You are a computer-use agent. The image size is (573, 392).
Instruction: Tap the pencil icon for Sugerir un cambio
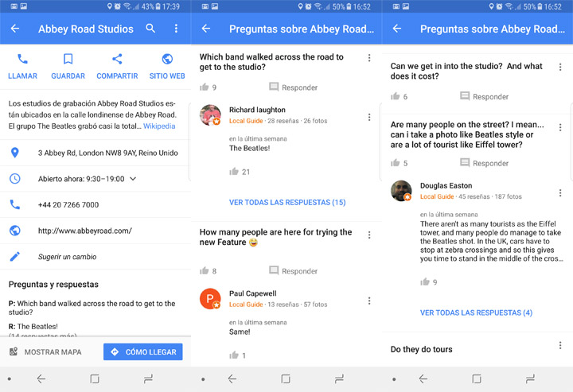(x=15, y=256)
